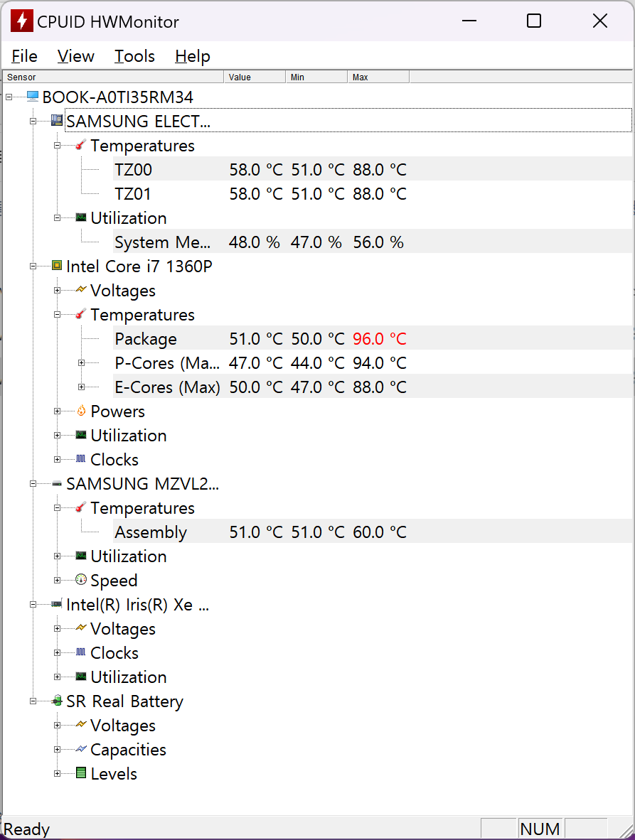
Task: Click the Utilization icon under Intel Core i7
Action: point(81,435)
